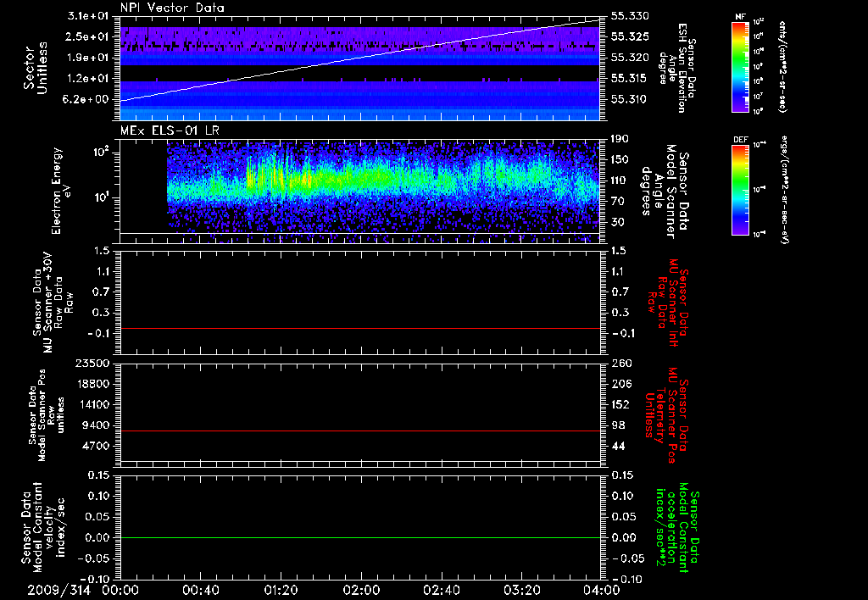This screenshot has width=868, height=600.
Task: Click the 30 scanner angle tick value
Action: (617, 222)
